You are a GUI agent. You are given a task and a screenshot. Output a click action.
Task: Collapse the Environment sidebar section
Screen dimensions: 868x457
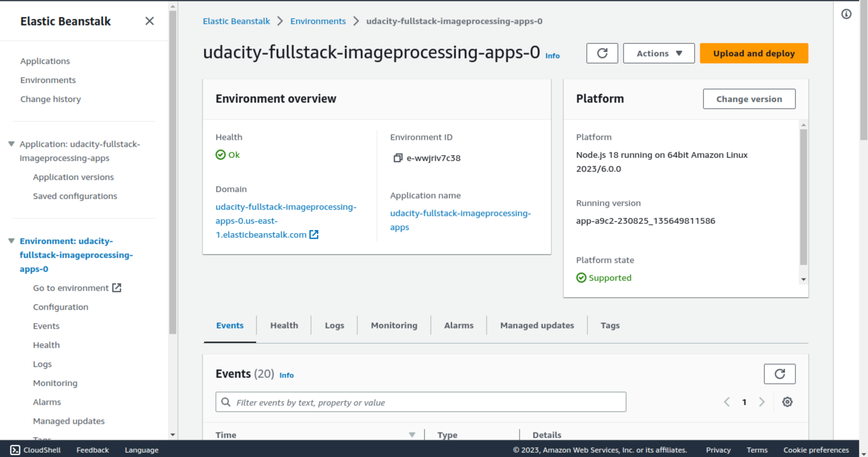click(x=11, y=241)
